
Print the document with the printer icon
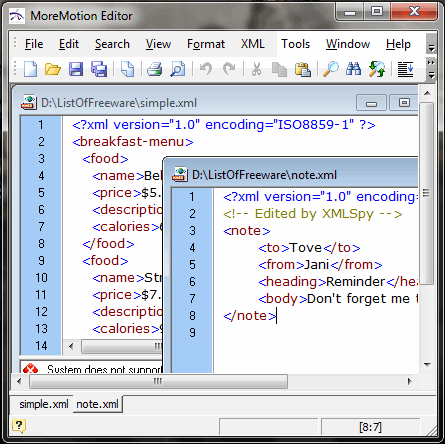tap(154, 69)
